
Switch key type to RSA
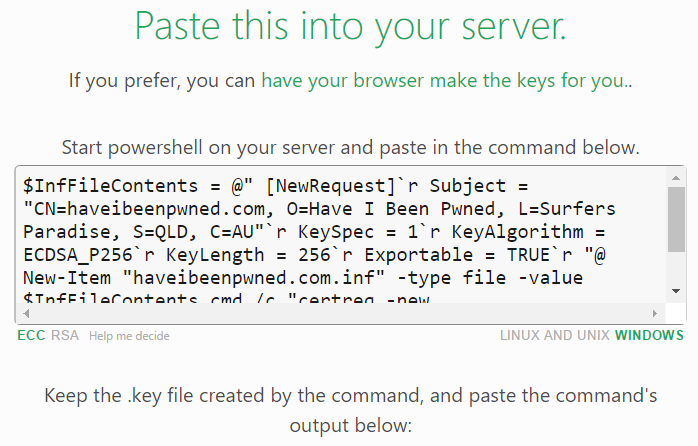[65, 335]
